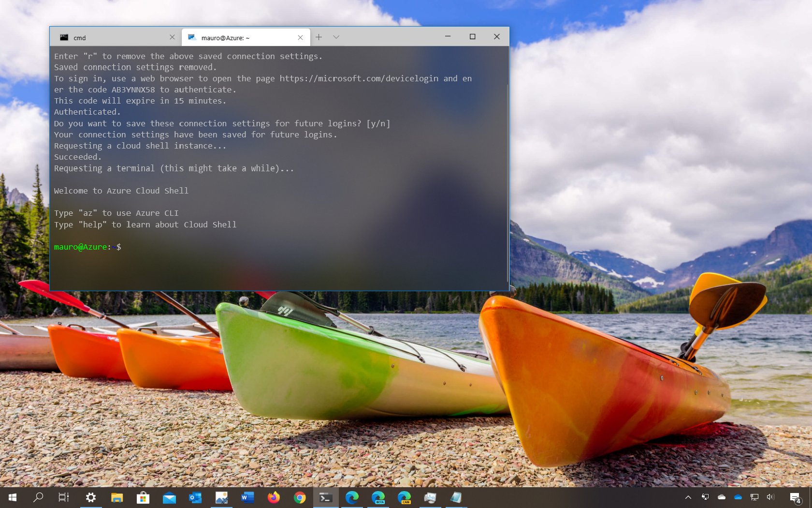This screenshot has height=508, width=812.
Task: Open Google Chrome from the taskbar
Action: (300, 497)
